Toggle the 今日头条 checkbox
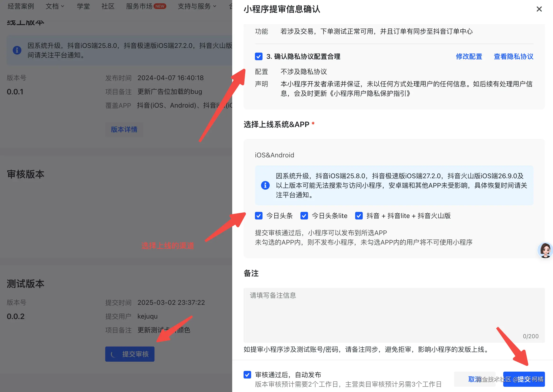This screenshot has width=553, height=392. point(259,215)
